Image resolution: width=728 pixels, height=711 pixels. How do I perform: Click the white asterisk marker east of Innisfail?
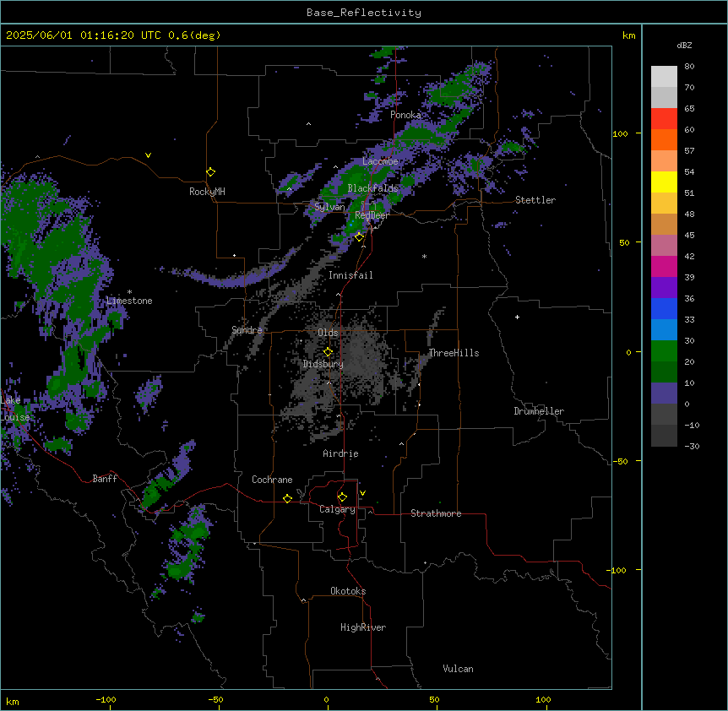click(x=424, y=256)
